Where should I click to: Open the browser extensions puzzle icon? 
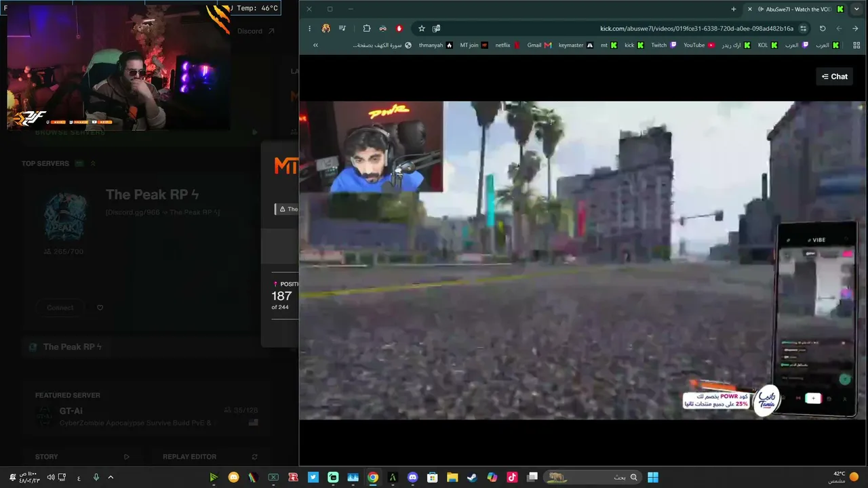click(x=367, y=28)
